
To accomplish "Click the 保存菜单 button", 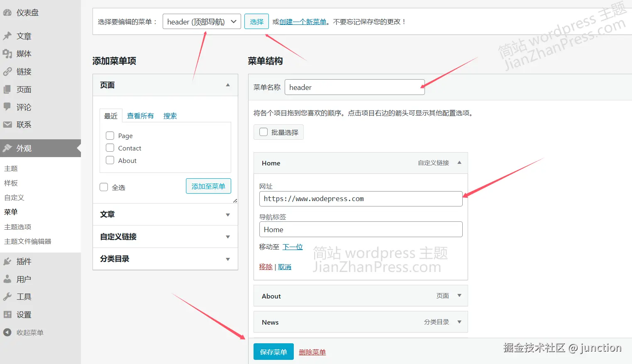I will pyautogui.click(x=273, y=352).
